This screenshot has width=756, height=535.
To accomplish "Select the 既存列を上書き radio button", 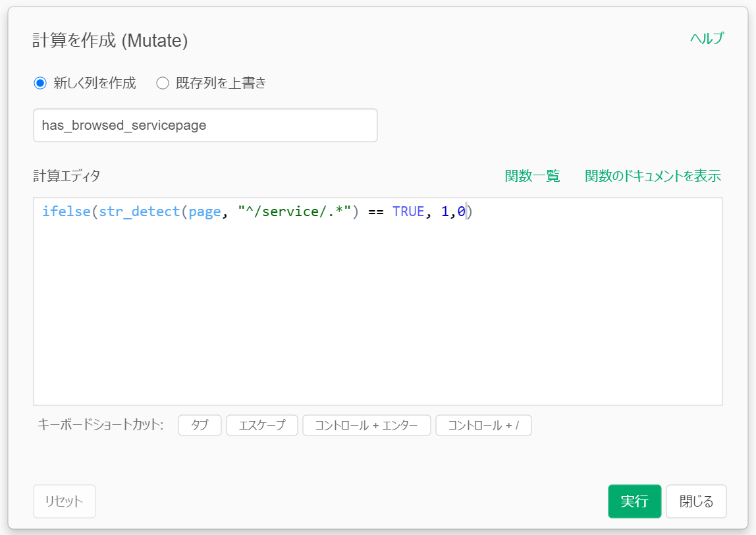I will 163,83.
